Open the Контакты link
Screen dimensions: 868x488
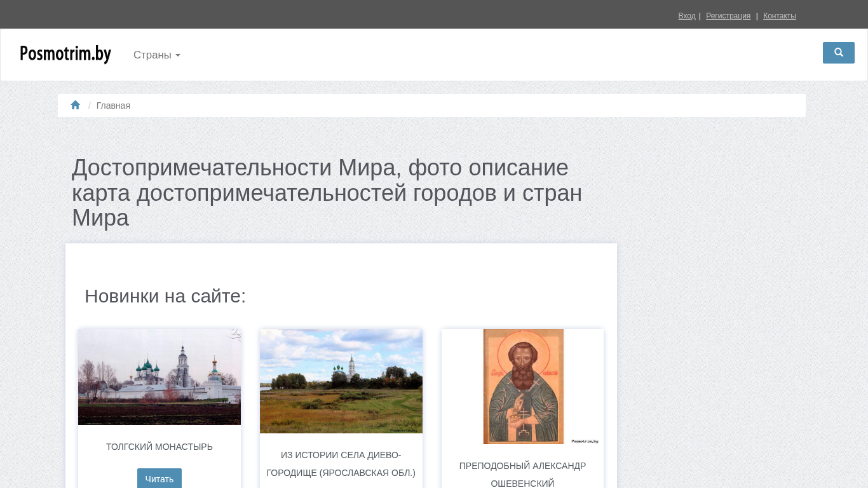click(780, 16)
